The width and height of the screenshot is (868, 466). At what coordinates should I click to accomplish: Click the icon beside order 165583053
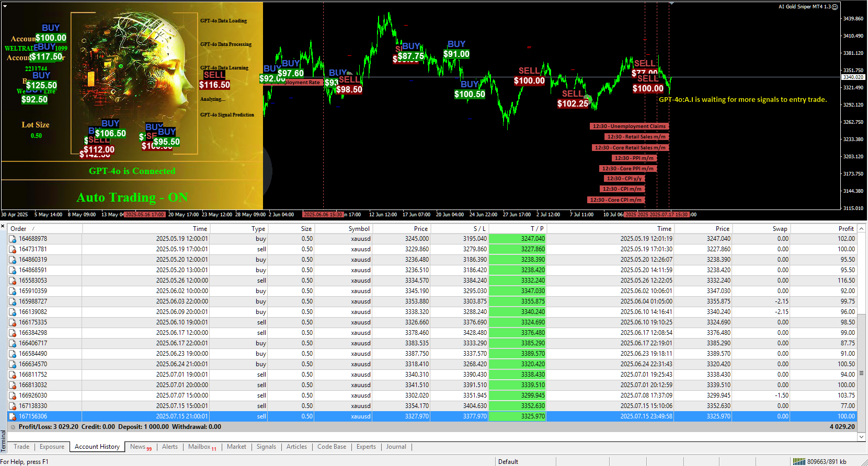[13, 281]
